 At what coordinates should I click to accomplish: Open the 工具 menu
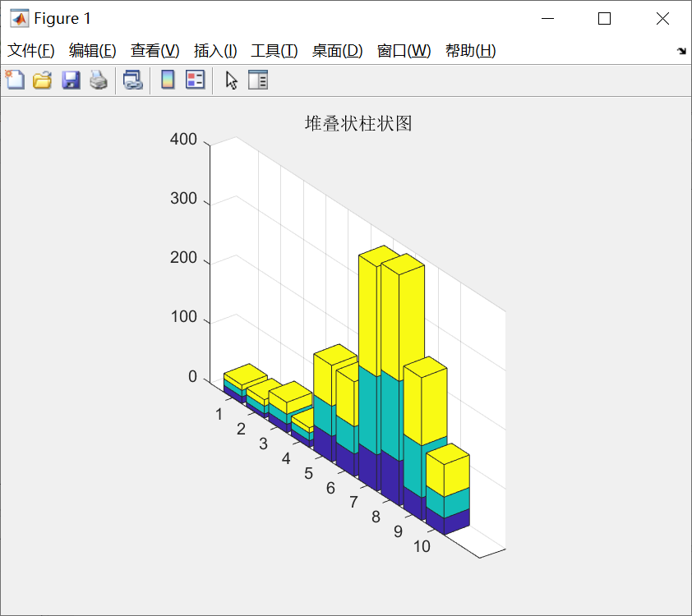tap(274, 50)
